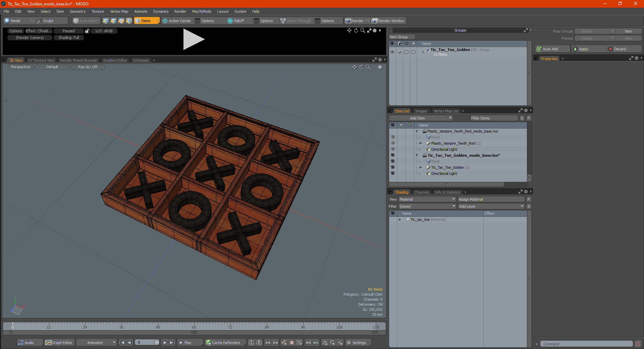Select Materials selection mode icon

tap(129, 21)
